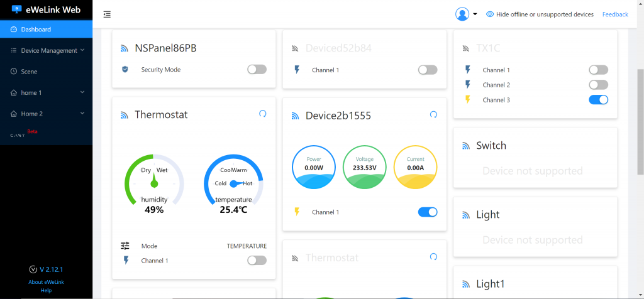Expand the Device Management menu
644x299 pixels.
point(48,50)
